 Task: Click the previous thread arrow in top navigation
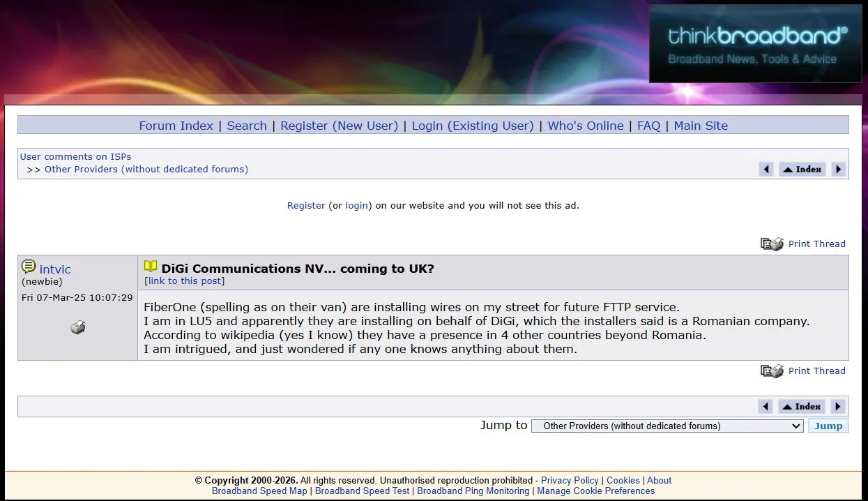click(766, 170)
